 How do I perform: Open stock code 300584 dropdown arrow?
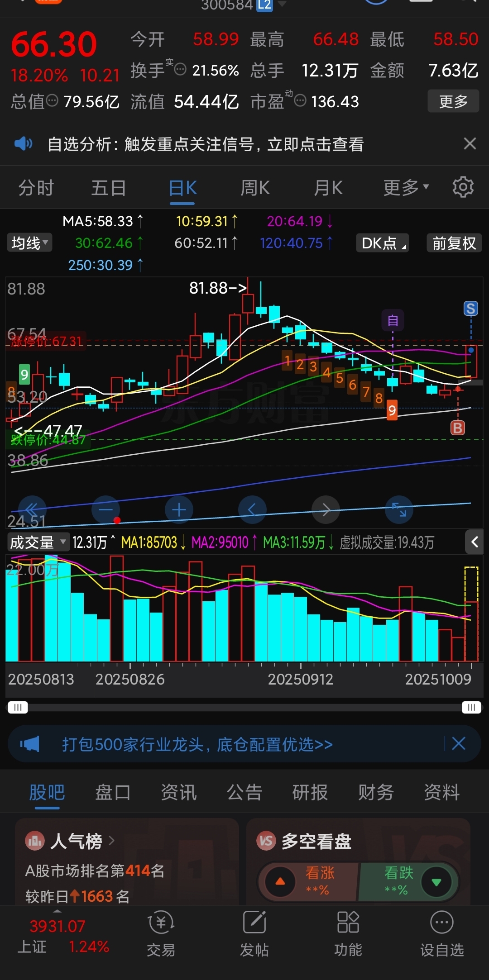coord(282,4)
